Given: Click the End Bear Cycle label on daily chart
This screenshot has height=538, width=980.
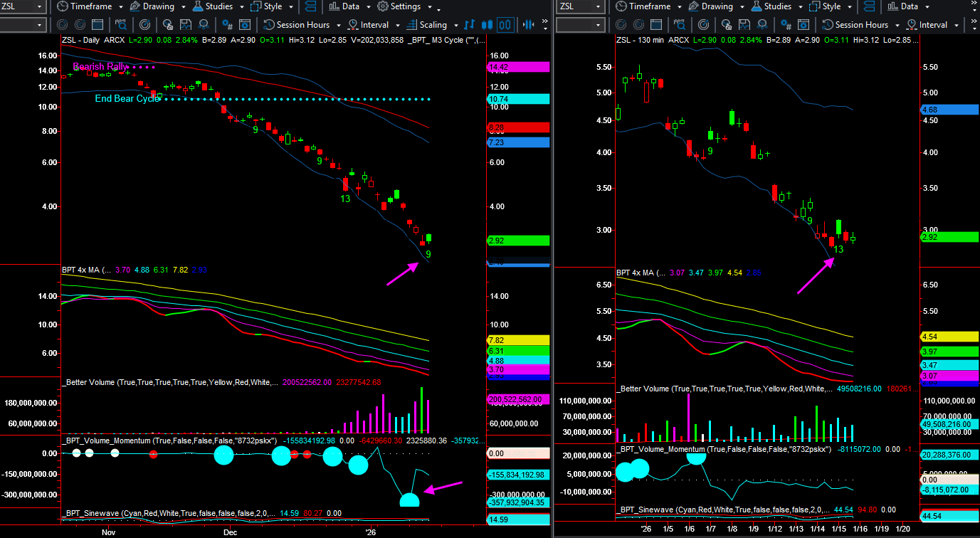Looking at the screenshot, I should click(x=127, y=99).
